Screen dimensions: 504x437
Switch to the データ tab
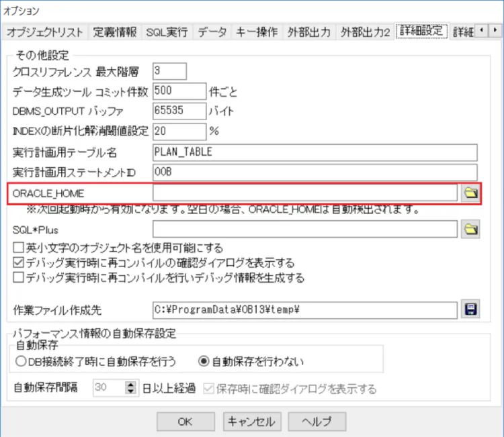[x=212, y=32]
